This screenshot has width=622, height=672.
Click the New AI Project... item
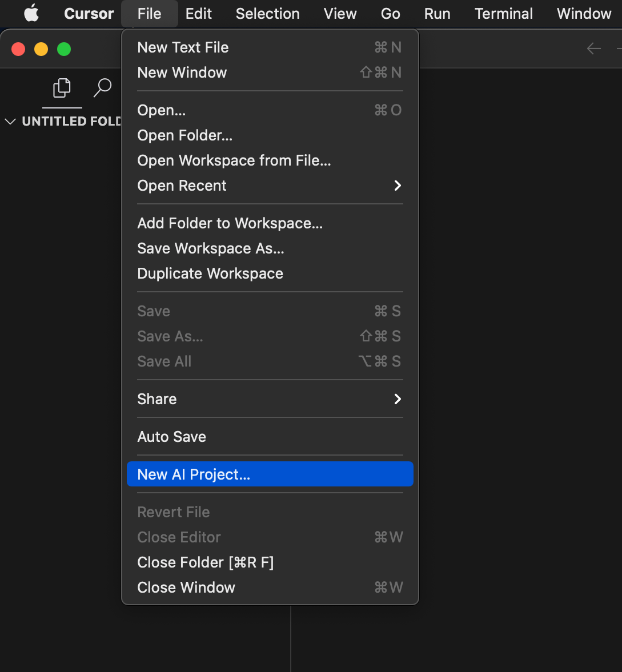(x=270, y=474)
